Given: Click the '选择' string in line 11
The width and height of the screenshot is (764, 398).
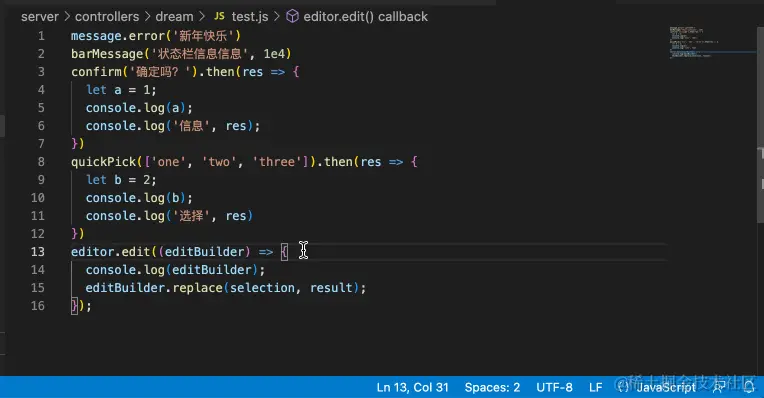Looking at the screenshot, I should pyautogui.click(x=191, y=216).
